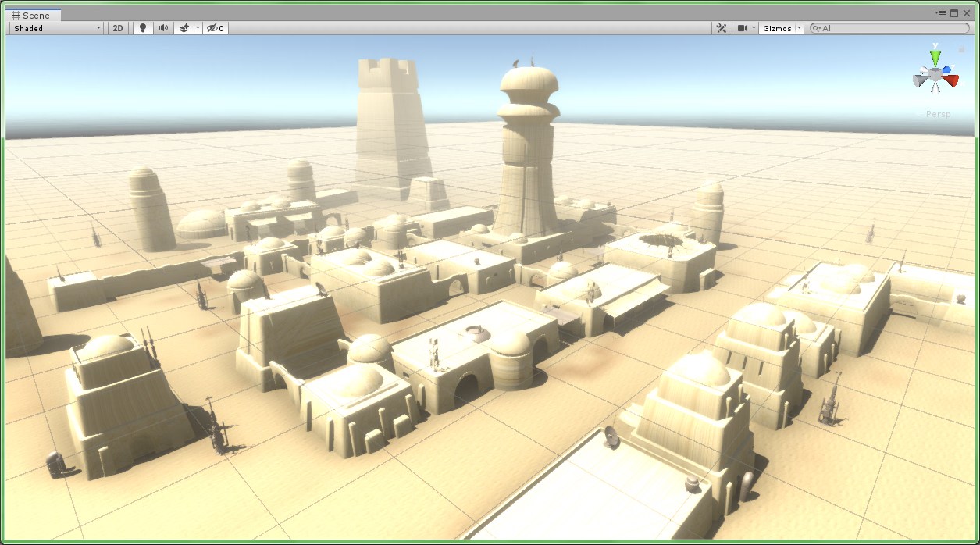This screenshot has height=545, width=980.
Task: Open the Shaded draw mode dropdown
Action: click(57, 28)
